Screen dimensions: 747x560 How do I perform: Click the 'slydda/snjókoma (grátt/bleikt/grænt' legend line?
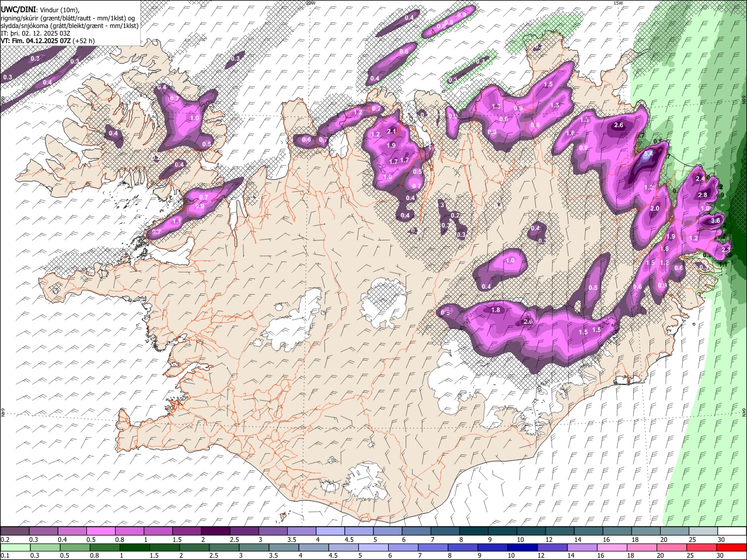tap(69, 25)
